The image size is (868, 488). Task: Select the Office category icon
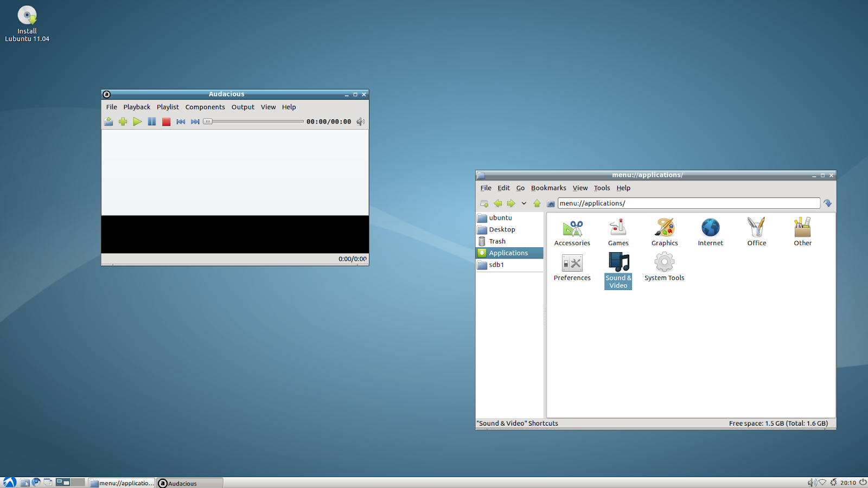757,232
